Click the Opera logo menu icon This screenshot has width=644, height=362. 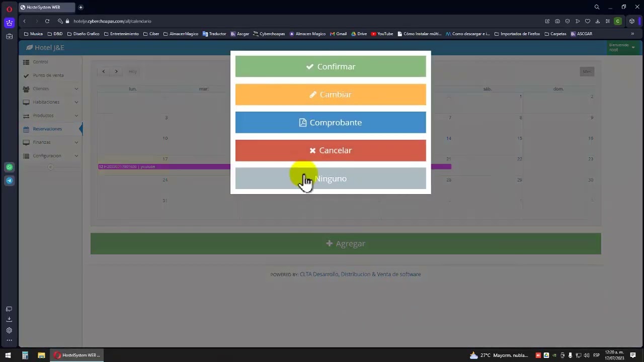coord(9,9)
